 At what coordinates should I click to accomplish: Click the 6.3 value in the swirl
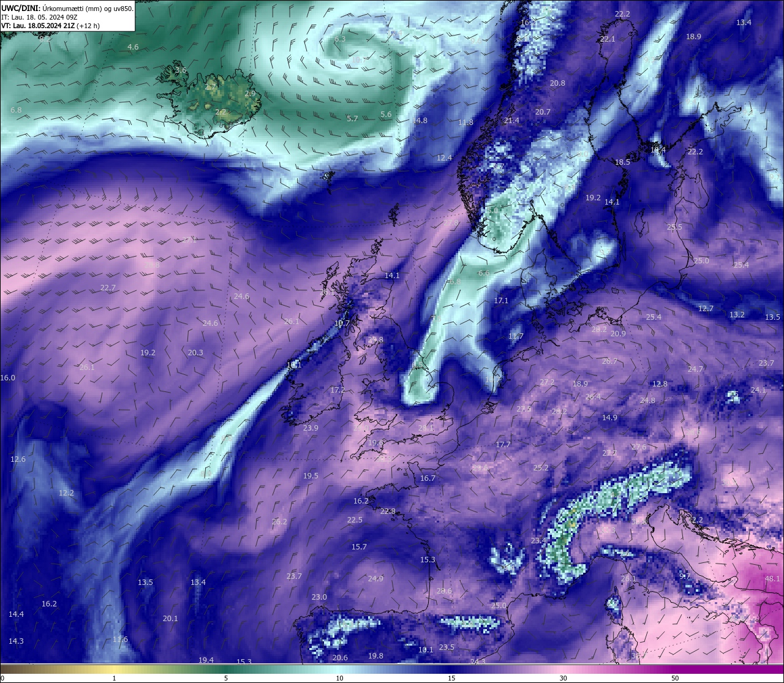[x=340, y=39]
